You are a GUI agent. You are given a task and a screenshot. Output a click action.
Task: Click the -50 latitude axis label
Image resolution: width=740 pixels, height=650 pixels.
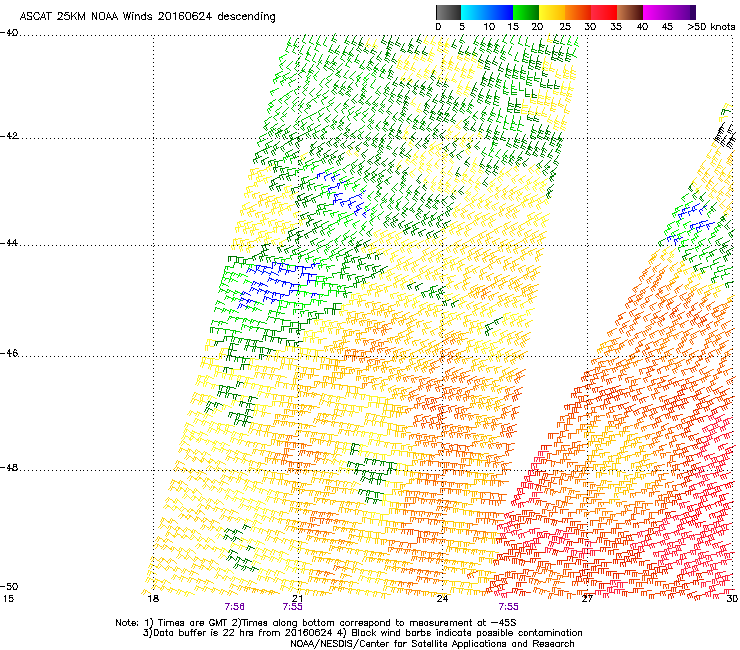(9, 587)
